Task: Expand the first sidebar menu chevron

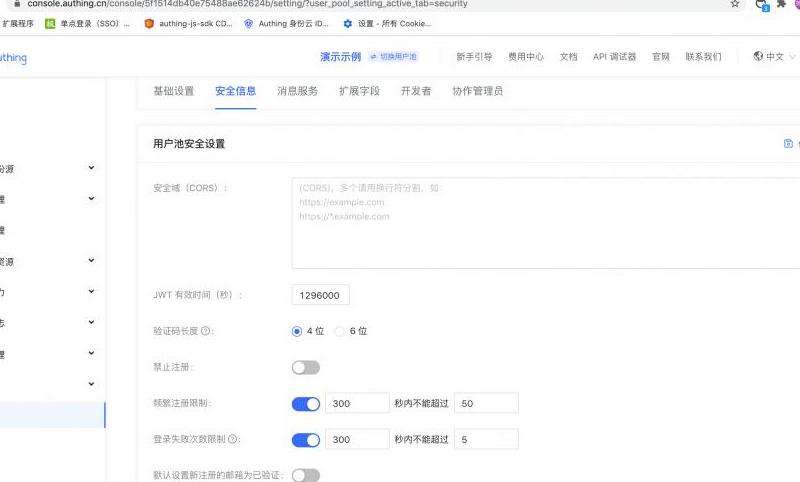Action: [91, 168]
